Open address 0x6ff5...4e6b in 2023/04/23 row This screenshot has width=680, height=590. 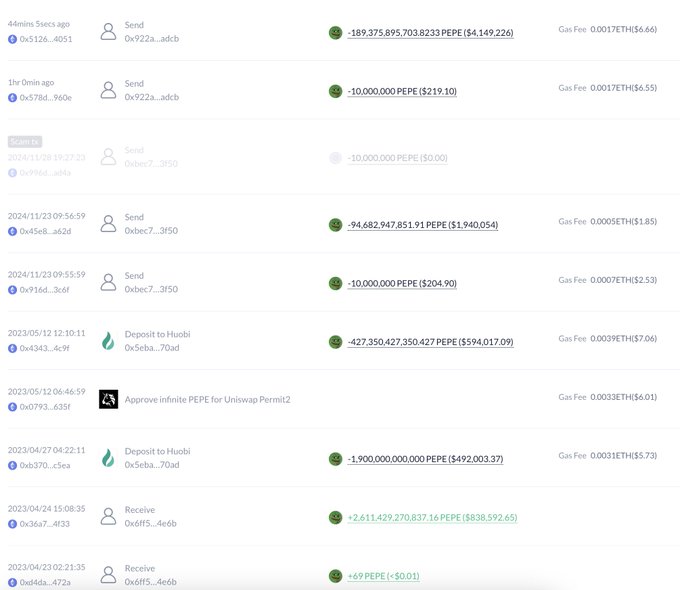(150, 582)
